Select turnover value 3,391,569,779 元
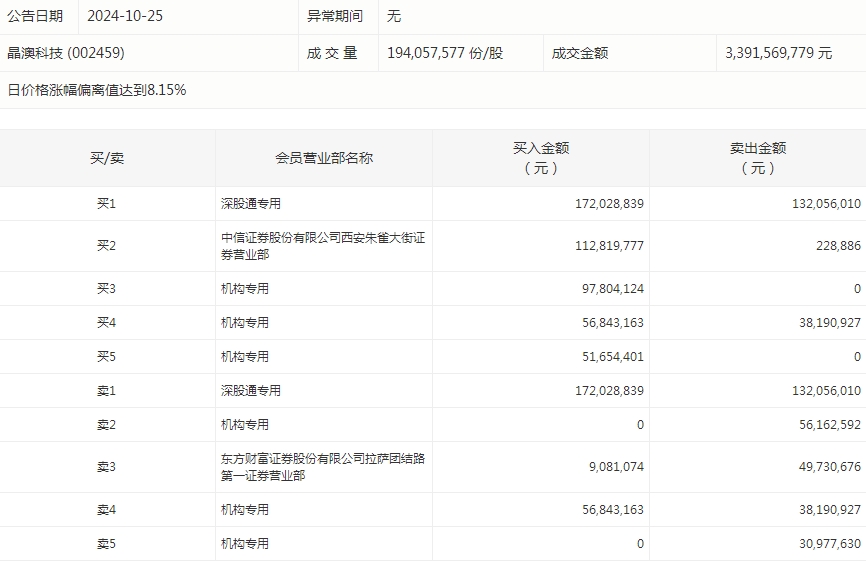Viewport: 866px width, 563px height. [x=778, y=53]
